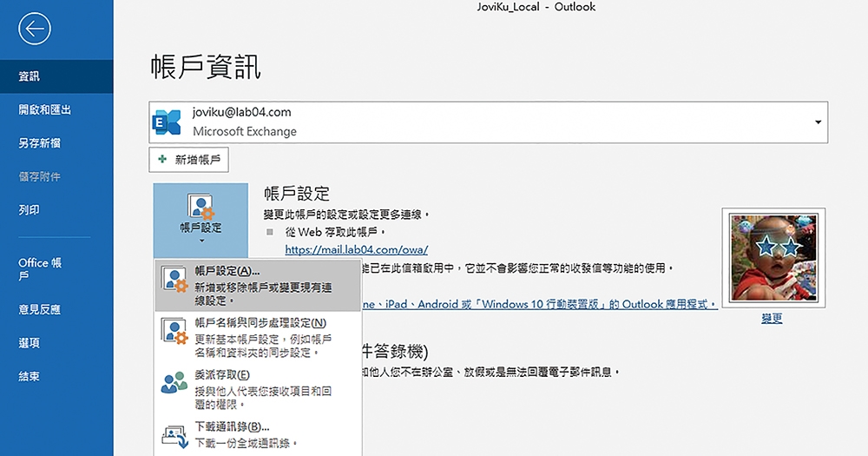Click the 變更 link under the photo
This screenshot has height=456, width=868.
(x=772, y=319)
